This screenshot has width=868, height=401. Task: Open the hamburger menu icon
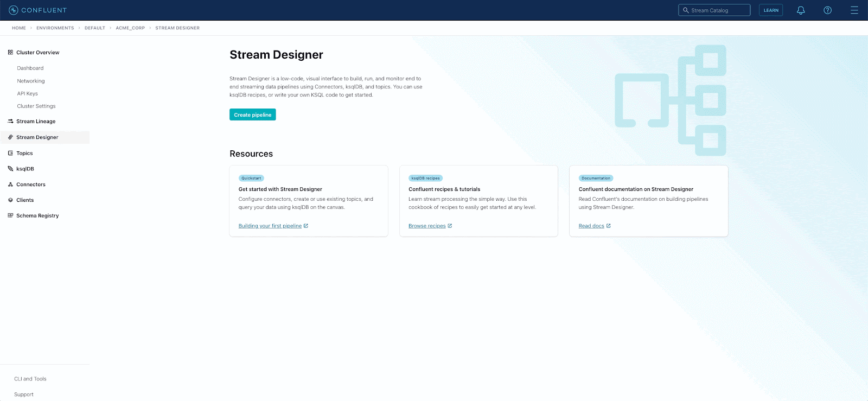(x=854, y=10)
